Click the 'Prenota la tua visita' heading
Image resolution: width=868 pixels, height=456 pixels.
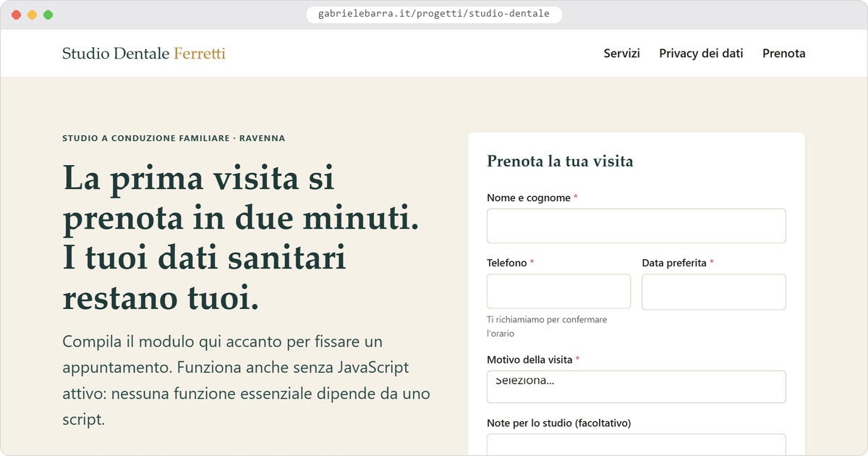560,161
